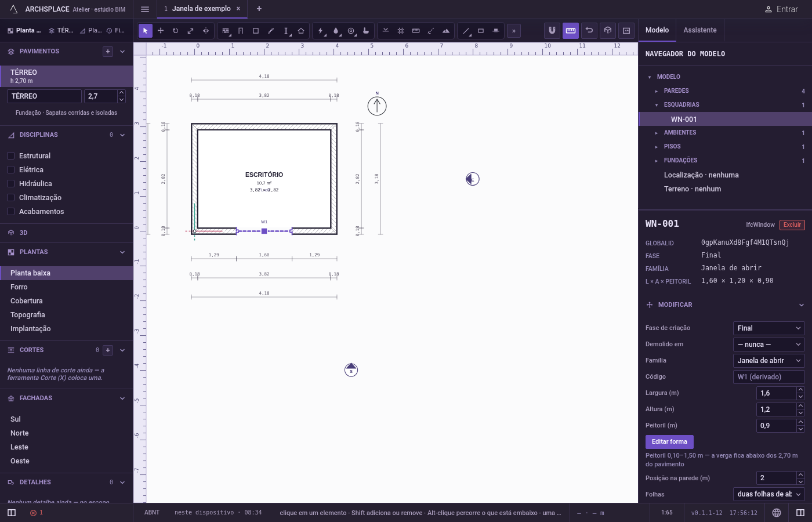
Task: Pick the diagonal-arrow Scale tool
Action: tap(191, 31)
